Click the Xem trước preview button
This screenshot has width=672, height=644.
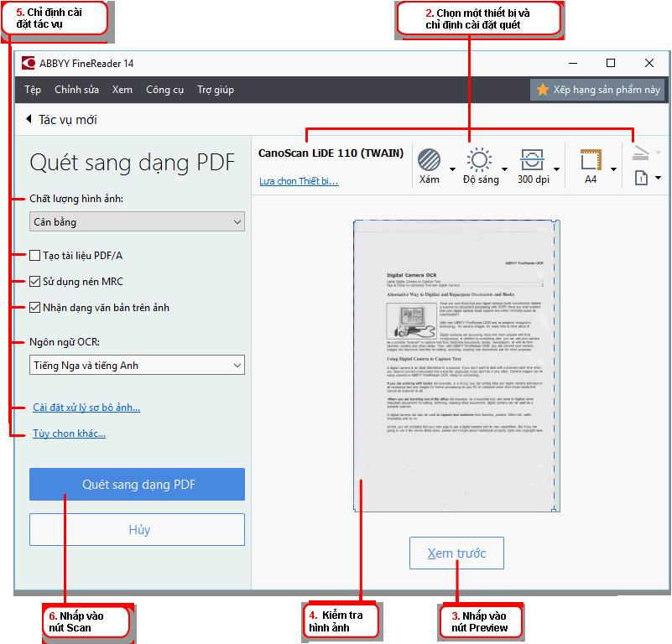(x=456, y=553)
